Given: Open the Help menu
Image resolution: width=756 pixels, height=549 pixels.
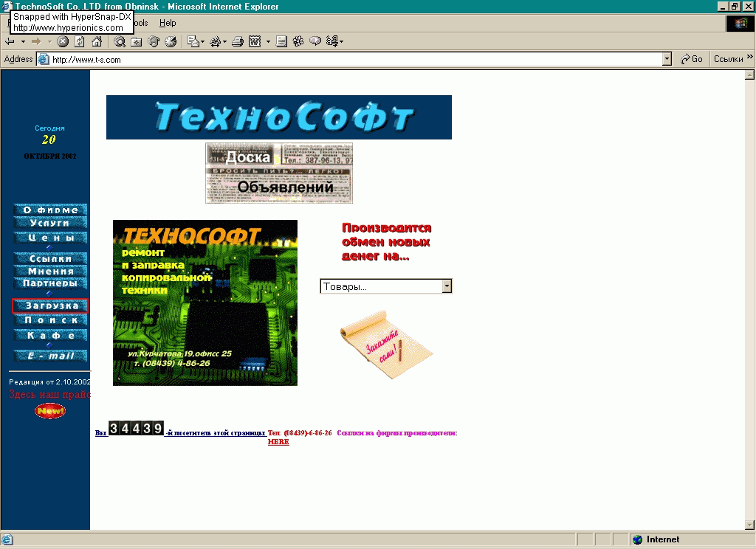Looking at the screenshot, I should tap(168, 23).
